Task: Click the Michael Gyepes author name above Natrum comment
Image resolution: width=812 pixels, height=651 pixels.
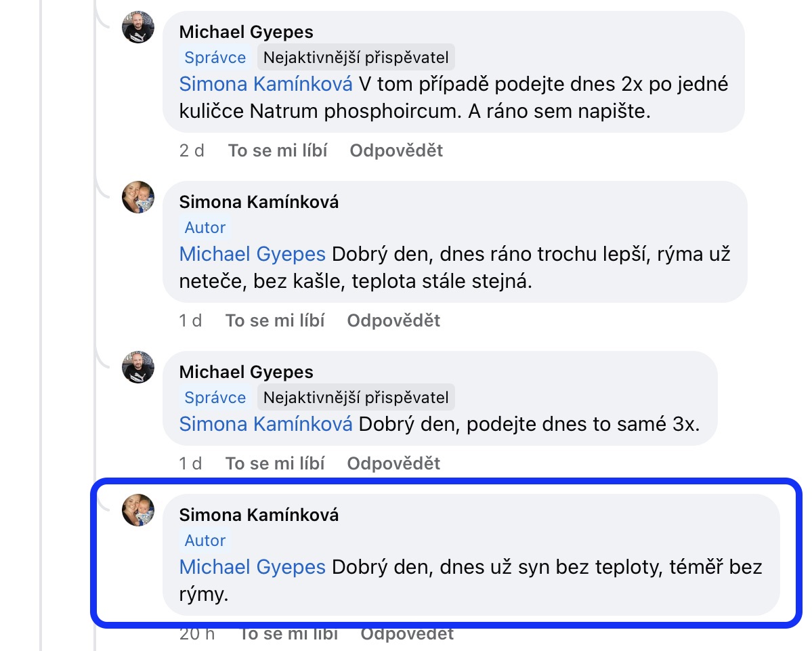Action: (x=246, y=32)
